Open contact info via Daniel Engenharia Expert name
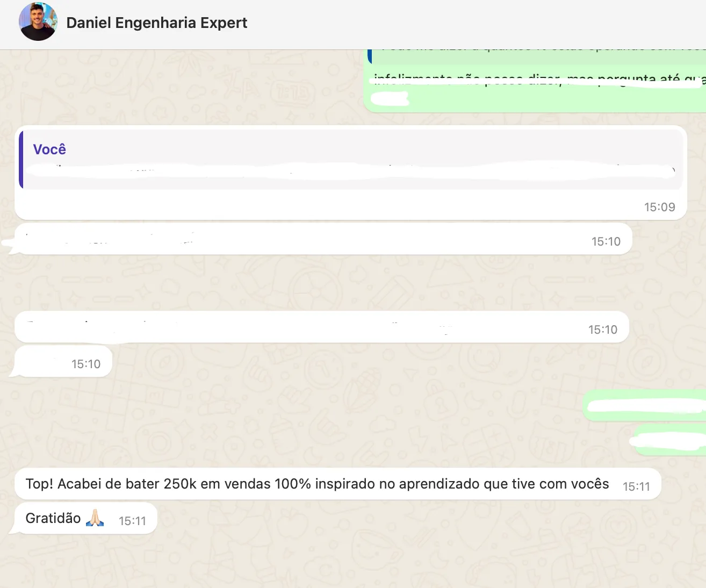The width and height of the screenshot is (706, 588). click(156, 23)
